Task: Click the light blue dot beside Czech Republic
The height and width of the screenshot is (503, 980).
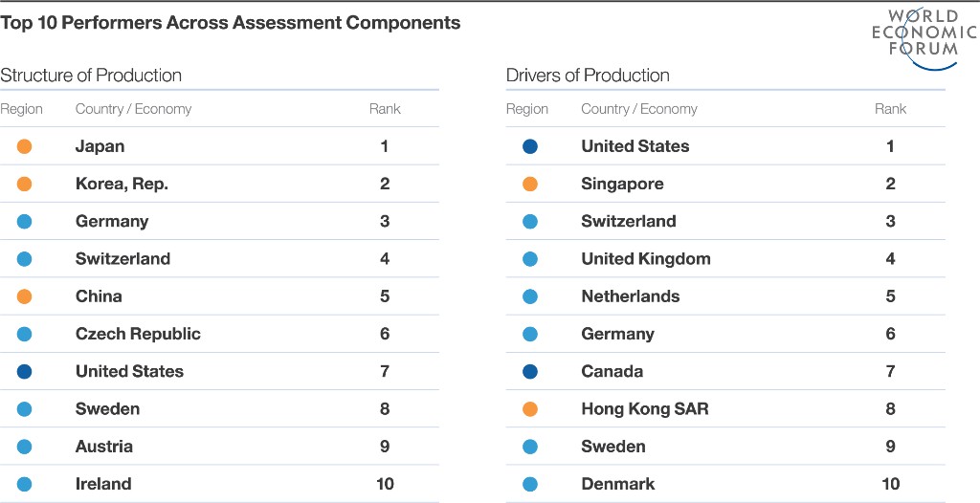Action: 24,335
